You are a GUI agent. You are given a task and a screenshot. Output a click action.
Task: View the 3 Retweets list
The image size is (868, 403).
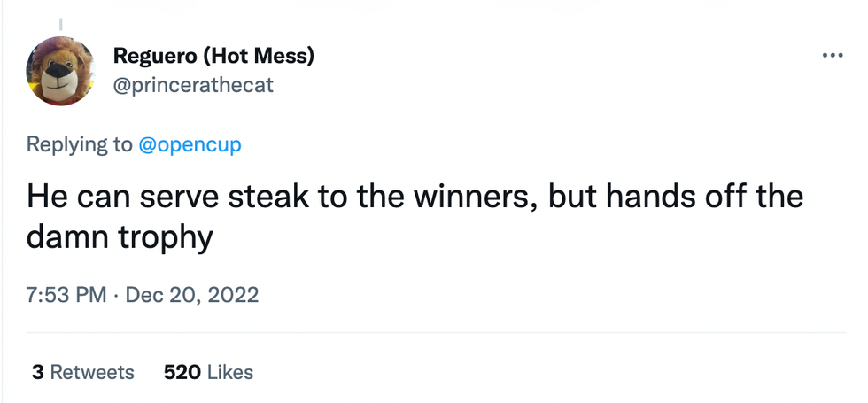tap(82, 372)
